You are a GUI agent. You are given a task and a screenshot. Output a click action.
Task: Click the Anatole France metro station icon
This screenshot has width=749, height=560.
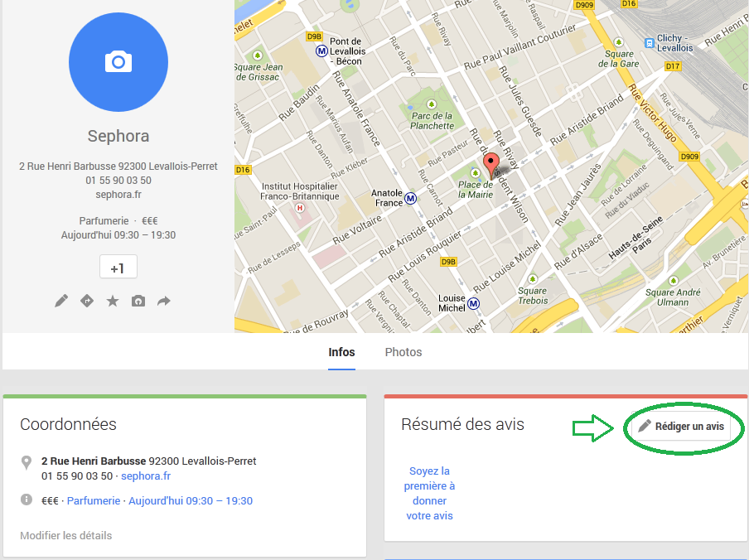(410, 199)
